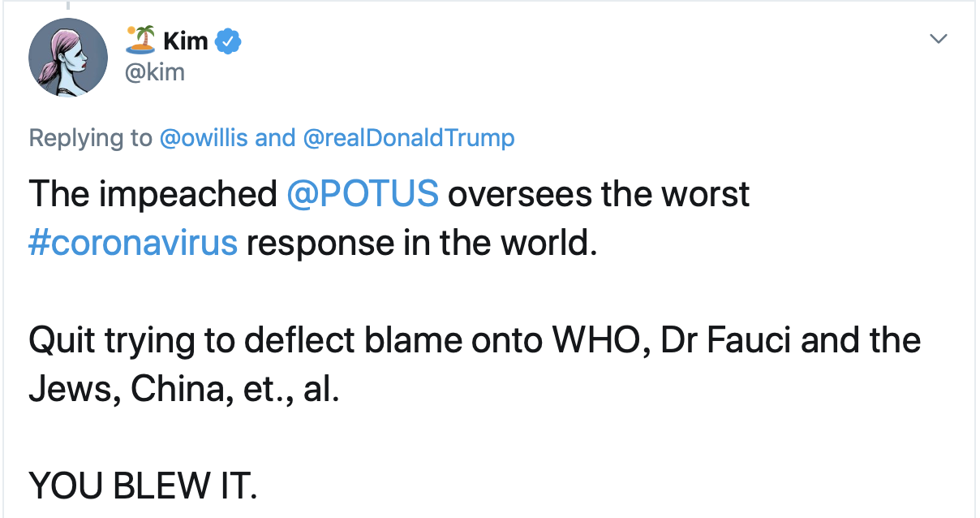Open the @POTUS mention
This screenshot has height=518, width=980.
[362, 194]
